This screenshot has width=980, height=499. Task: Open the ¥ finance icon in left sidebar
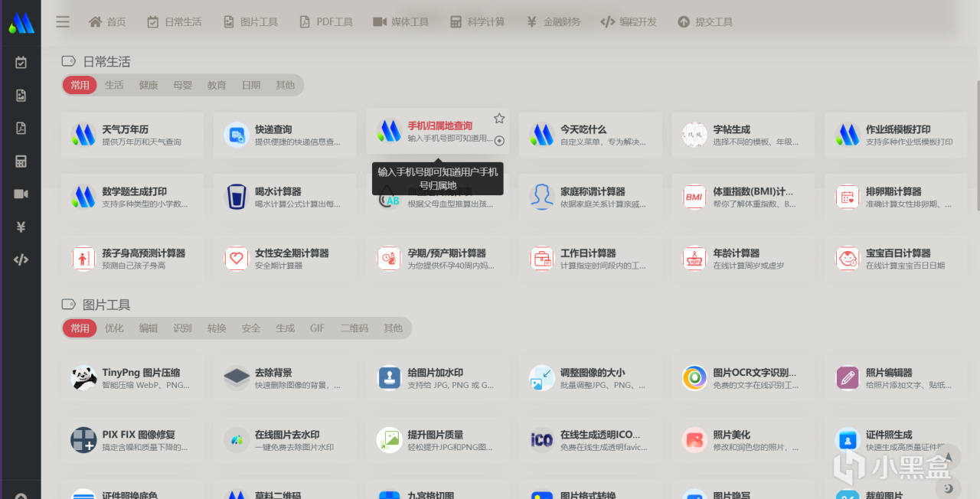pyautogui.click(x=21, y=227)
